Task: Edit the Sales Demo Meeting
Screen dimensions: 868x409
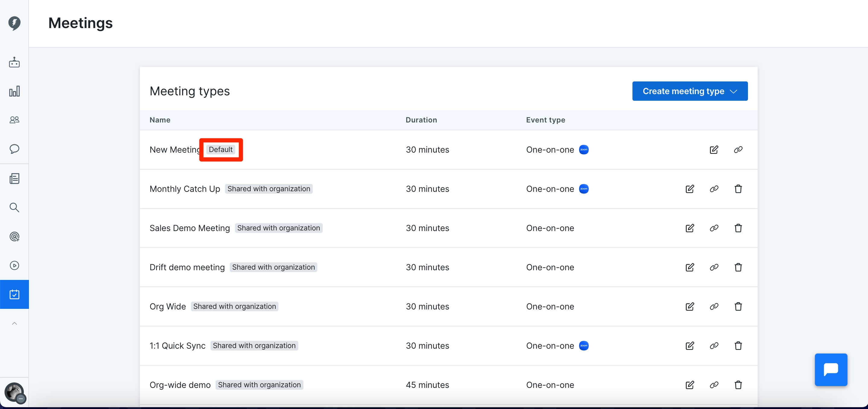Action: pos(689,228)
